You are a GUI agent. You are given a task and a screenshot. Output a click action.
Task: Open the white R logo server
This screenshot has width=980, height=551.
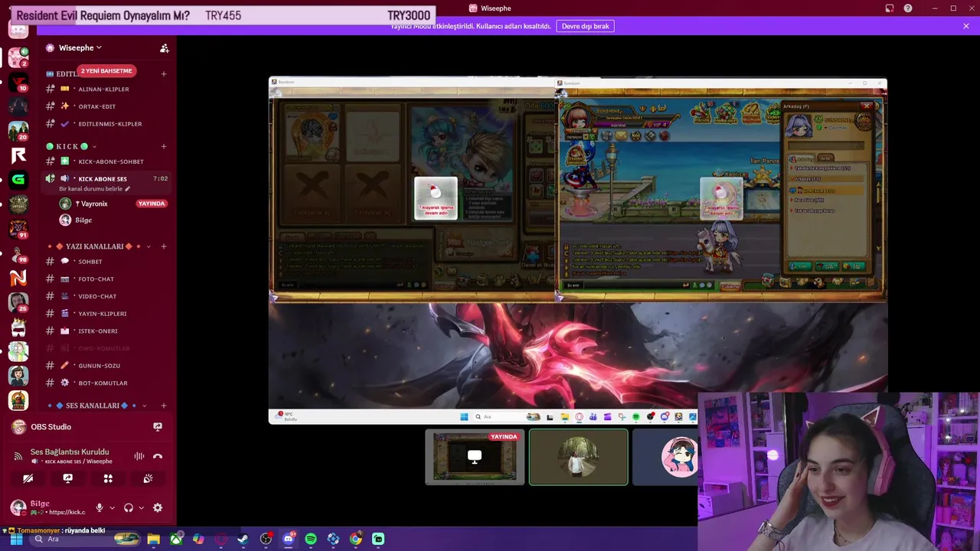18,156
